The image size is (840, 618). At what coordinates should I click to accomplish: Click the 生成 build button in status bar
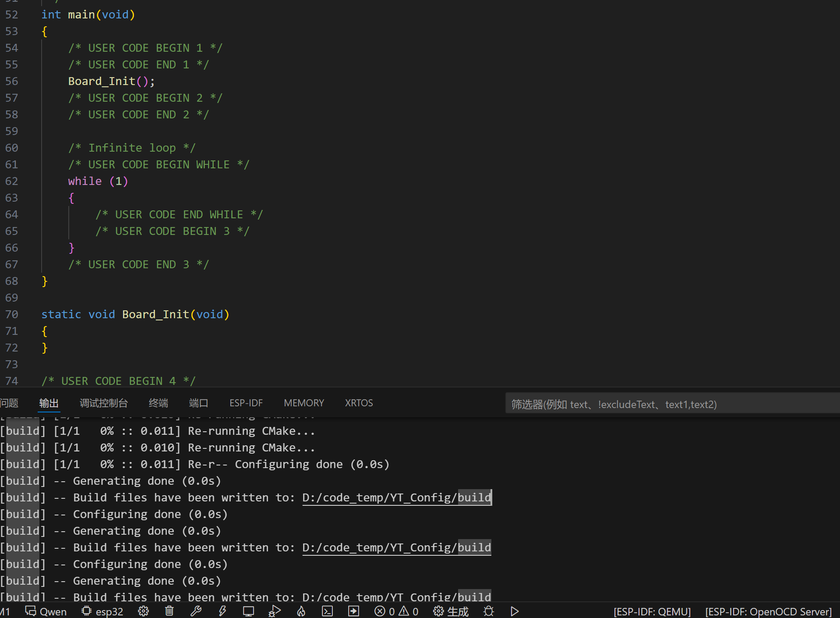451,611
